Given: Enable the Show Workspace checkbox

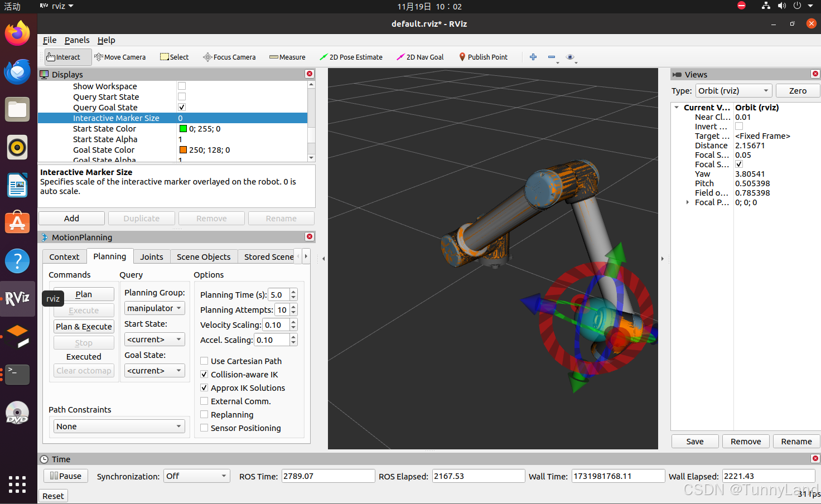Looking at the screenshot, I should tap(182, 86).
